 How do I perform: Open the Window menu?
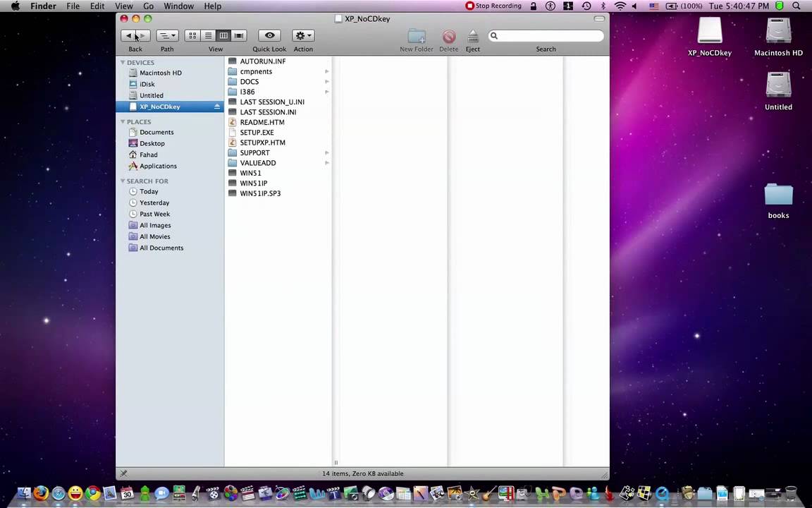coord(178,6)
